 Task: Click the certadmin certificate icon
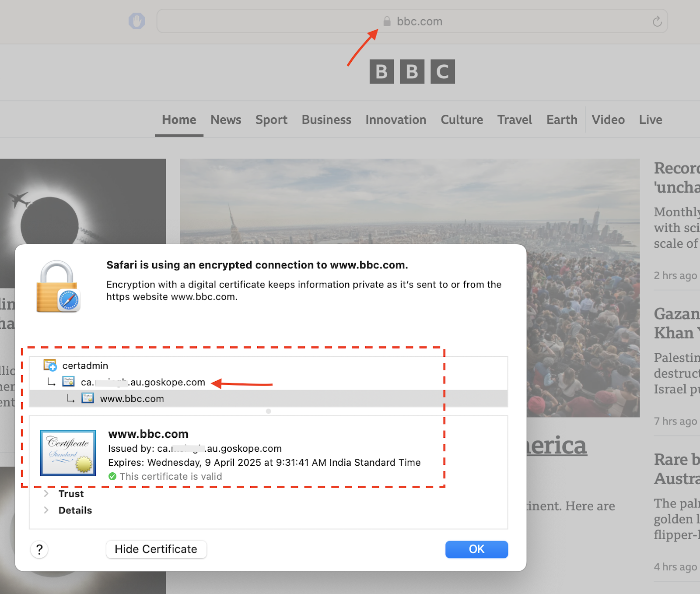click(x=50, y=365)
